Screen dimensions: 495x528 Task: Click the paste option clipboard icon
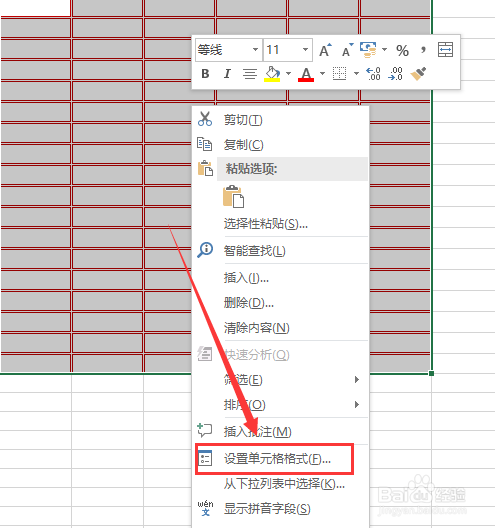click(233, 196)
